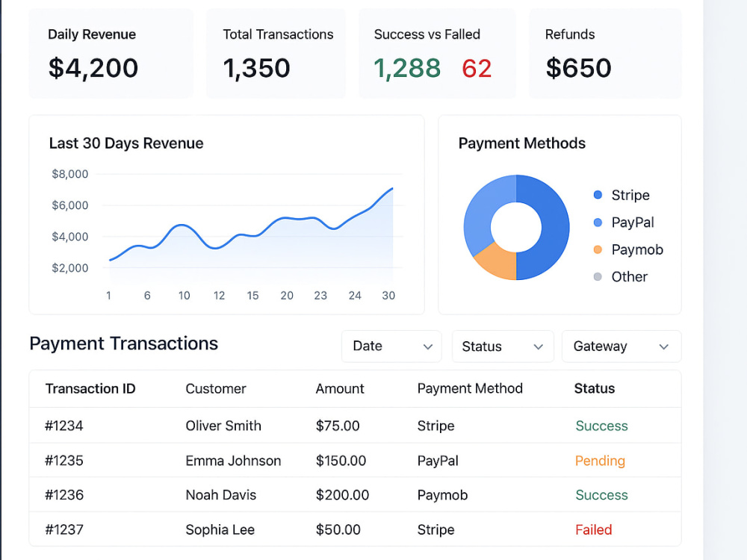This screenshot has width=747, height=560.
Task: Click the $6,000 axis label
Action: [x=70, y=205]
